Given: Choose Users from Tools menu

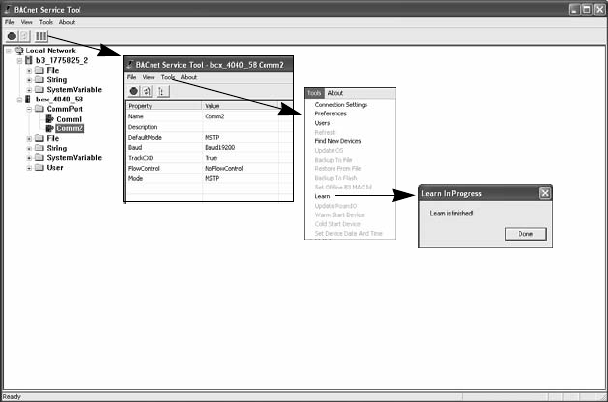Looking at the screenshot, I should 322,123.
